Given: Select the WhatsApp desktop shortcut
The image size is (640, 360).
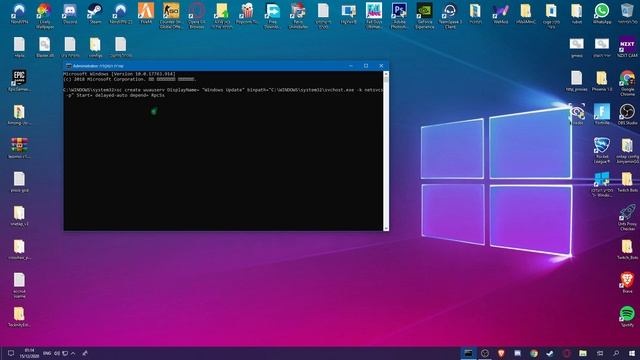Looking at the screenshot, I should pos(602,13).
